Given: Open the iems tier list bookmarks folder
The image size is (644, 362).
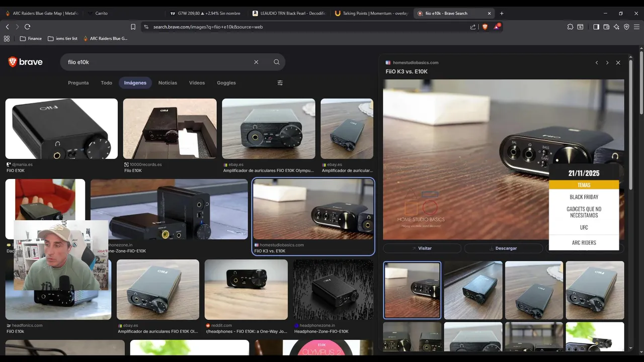Looking at the screenshot, I should (63, 38).
